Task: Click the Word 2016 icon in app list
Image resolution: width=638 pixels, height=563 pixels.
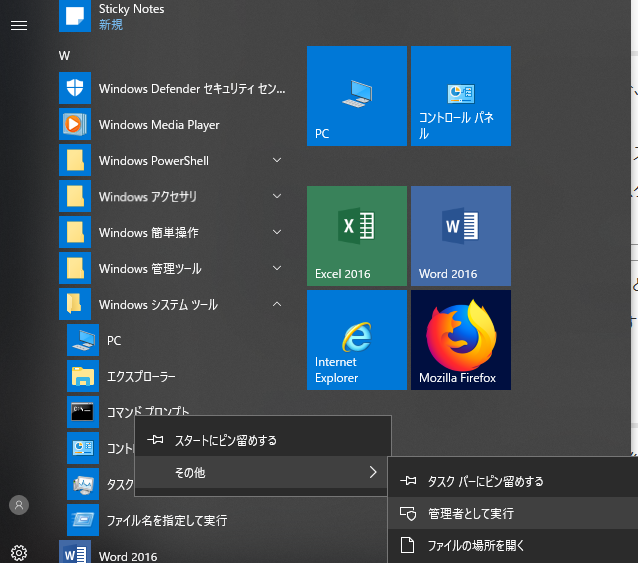Action: pyautogui.click(x=75, y=552)
